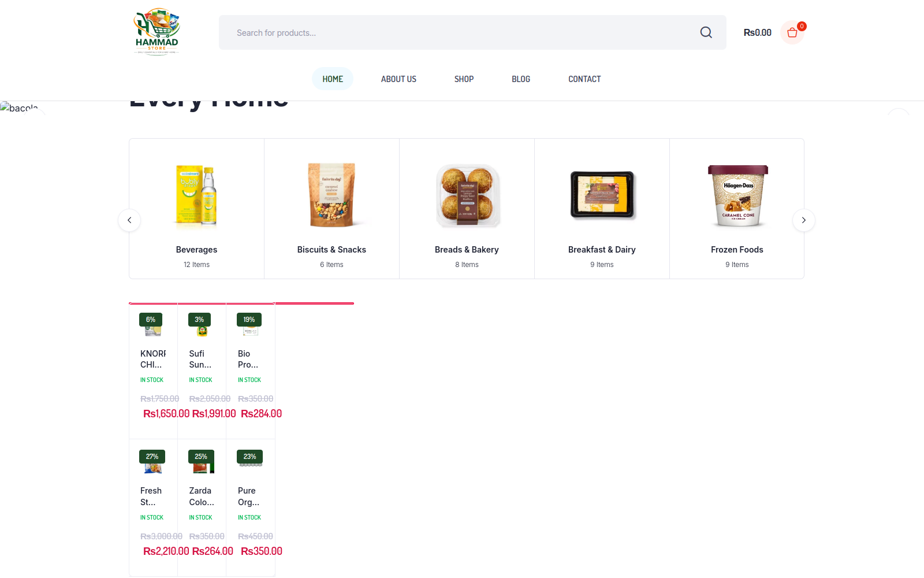This screenshot has width=924, height=578.
Task: Open the Zarda Colo... product title
Action: (x=202, y=497)
